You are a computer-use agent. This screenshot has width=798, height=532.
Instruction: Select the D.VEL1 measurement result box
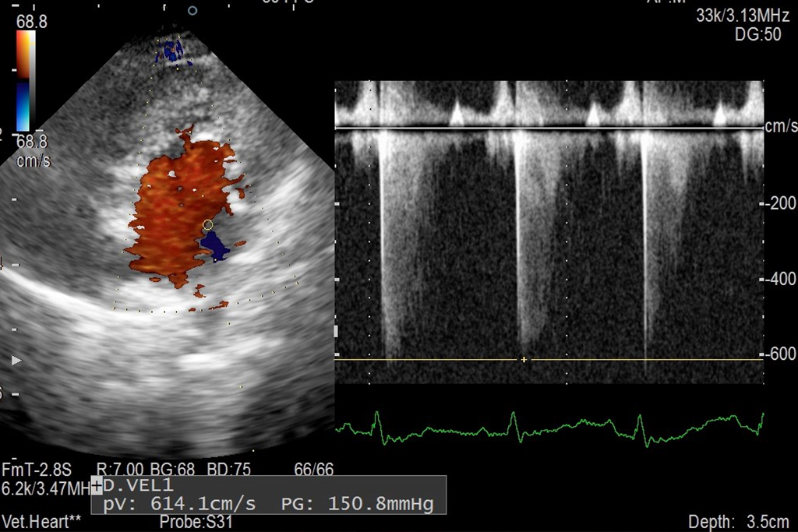pyautogui.click(x=269, y=495)
